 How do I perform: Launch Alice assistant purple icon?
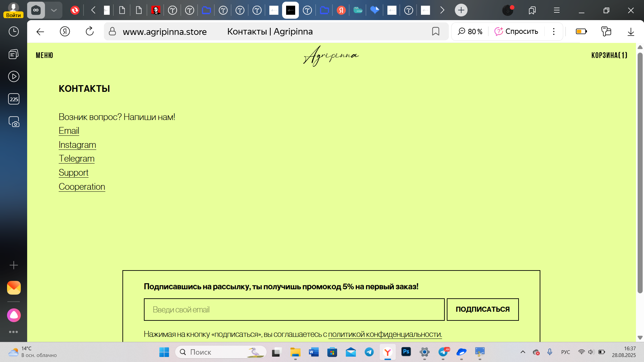(x=14, y=315)
